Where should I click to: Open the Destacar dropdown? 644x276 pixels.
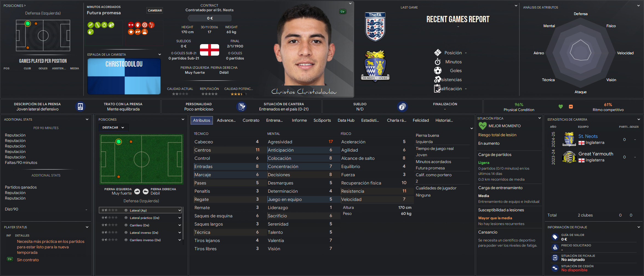coord(113,127)
